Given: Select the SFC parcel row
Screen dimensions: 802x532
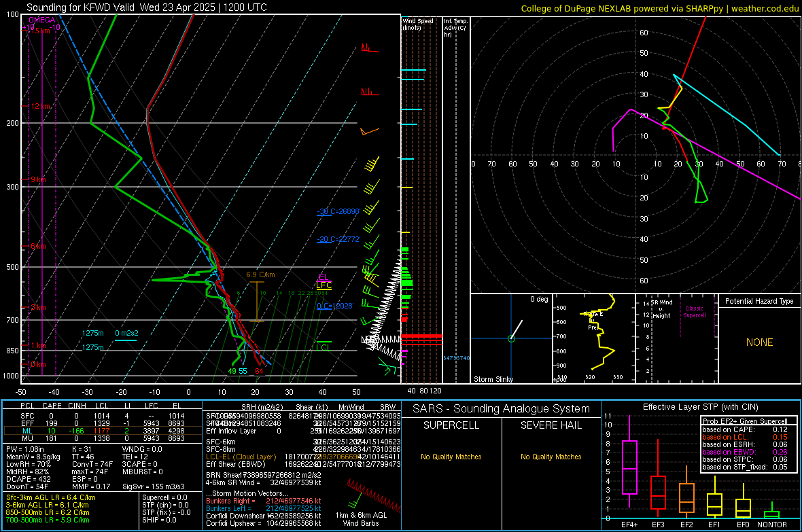Looking at the screenshot, I should point(103,416).
